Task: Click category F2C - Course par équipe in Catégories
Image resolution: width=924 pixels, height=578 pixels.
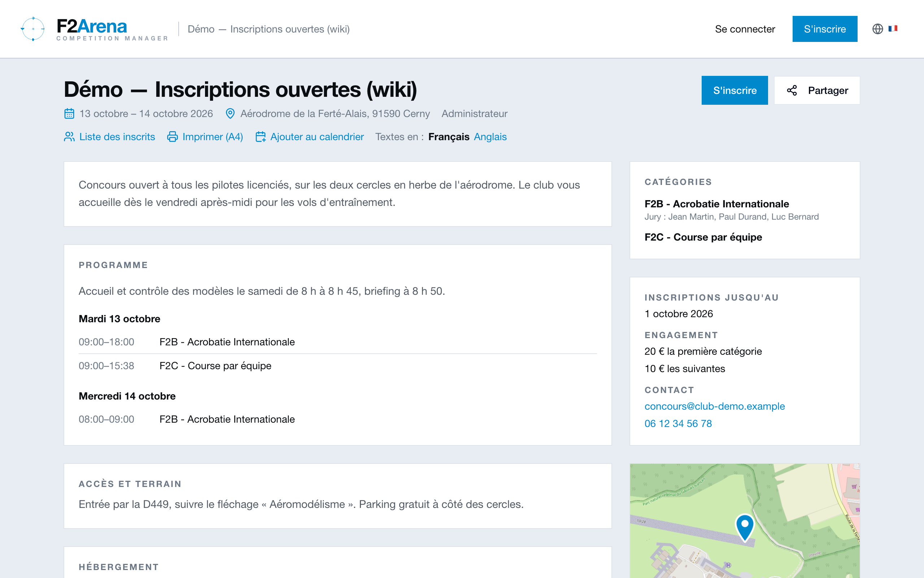Action: [x=703, y=237]
